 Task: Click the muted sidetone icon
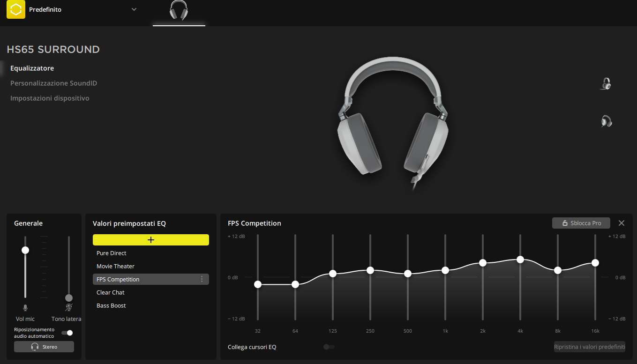tap(69, 308)
